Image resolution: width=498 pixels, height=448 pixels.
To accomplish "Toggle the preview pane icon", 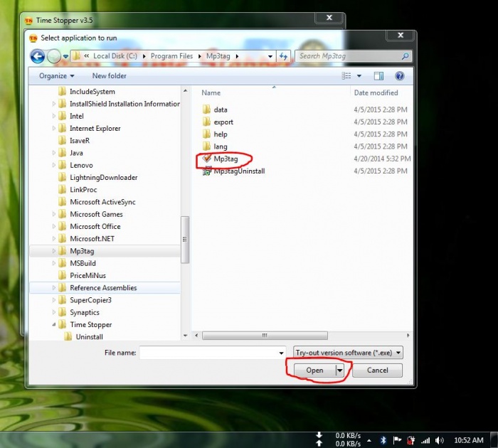I will tap(378, 76).
